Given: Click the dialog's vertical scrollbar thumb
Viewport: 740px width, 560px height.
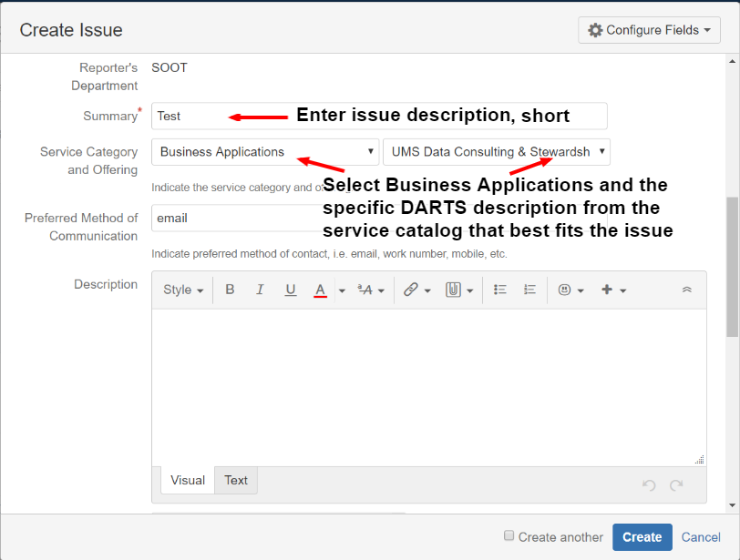Looking at the screenshot, I should click(x=732, y=267).
